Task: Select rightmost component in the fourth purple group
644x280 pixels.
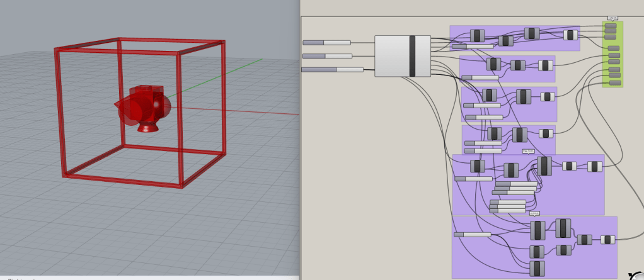Action: click(x=546, y=133)
